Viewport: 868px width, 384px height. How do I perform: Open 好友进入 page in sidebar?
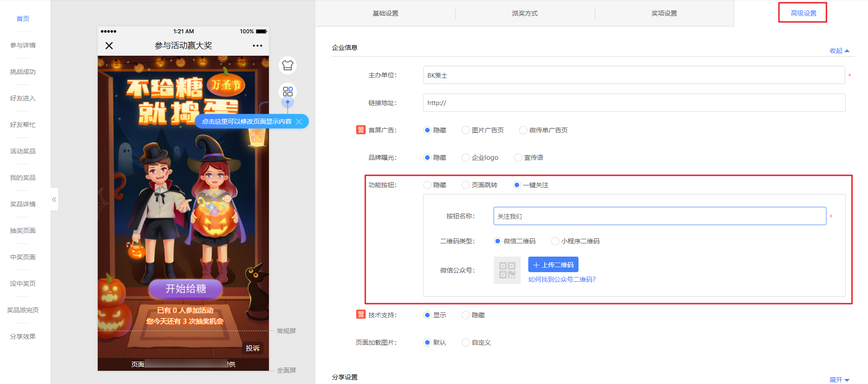(x=23, y=98)
